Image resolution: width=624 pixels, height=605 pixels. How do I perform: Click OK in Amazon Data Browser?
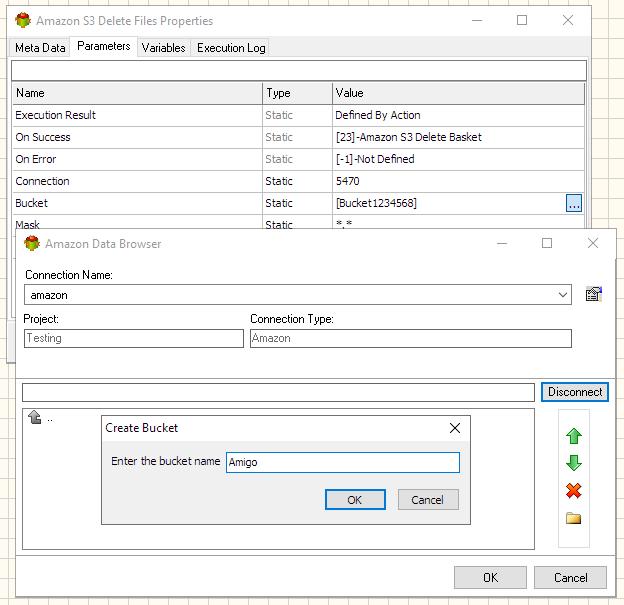pos(490,578)
